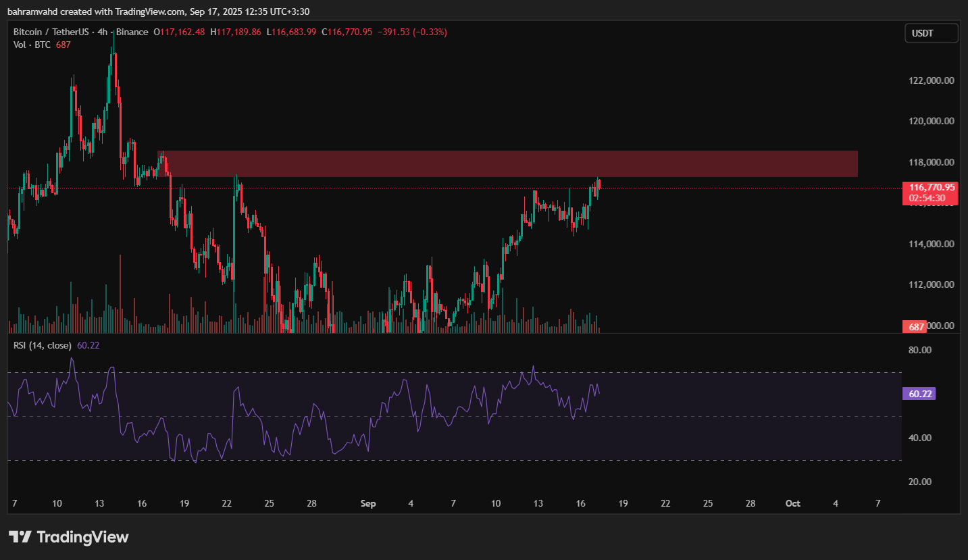Click the current price label 116,770.95
The width and height of the screenshot is (968, 560).
932,187
